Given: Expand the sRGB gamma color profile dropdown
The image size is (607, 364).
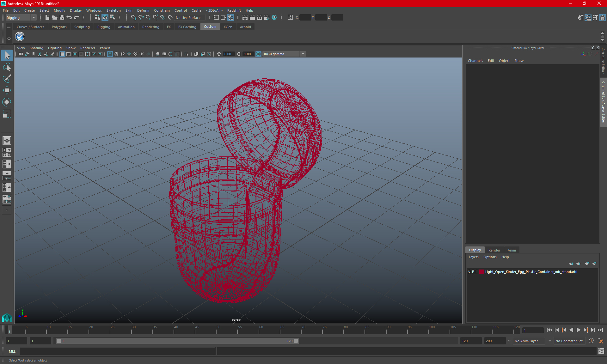Looking at the screenshot, I should 303,54.
